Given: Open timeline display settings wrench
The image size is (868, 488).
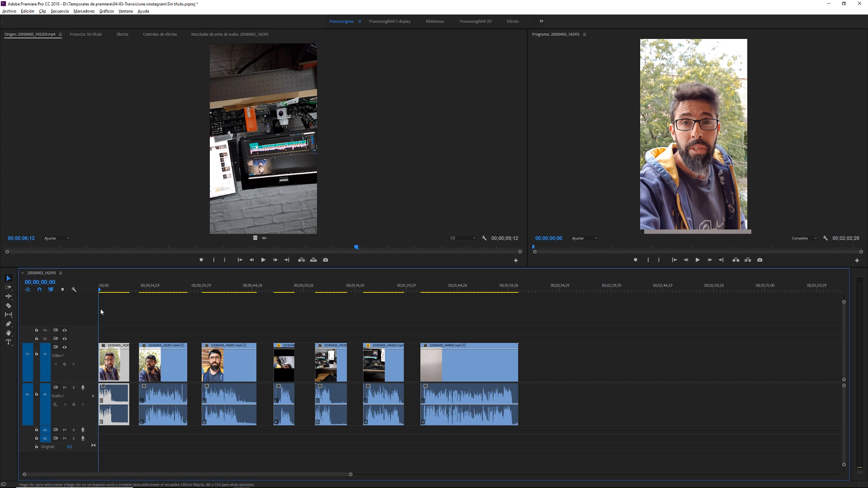Looking at the screenshot, I should point(74,290).
